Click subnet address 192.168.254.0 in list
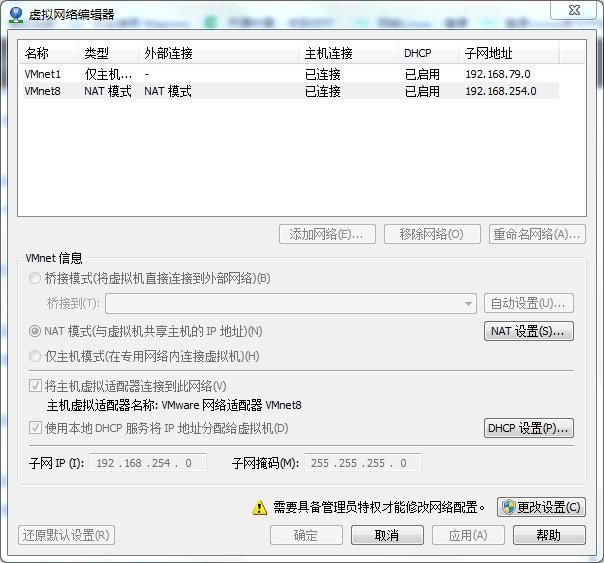 click(x=501, y=91)
